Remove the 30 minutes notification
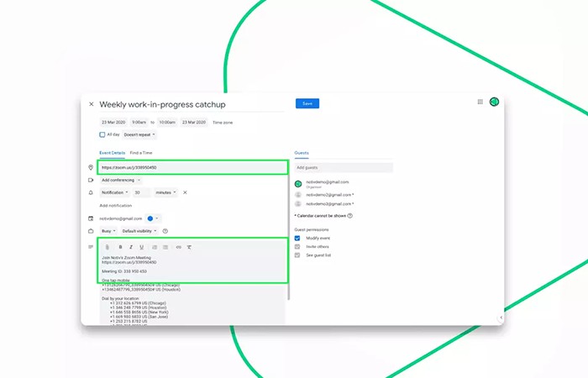The width and height of the screenshot is (588, 378). tap(185, 192)
